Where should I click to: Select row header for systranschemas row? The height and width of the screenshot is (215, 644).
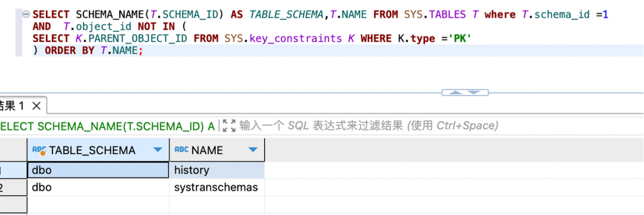(x=13, y=188)
